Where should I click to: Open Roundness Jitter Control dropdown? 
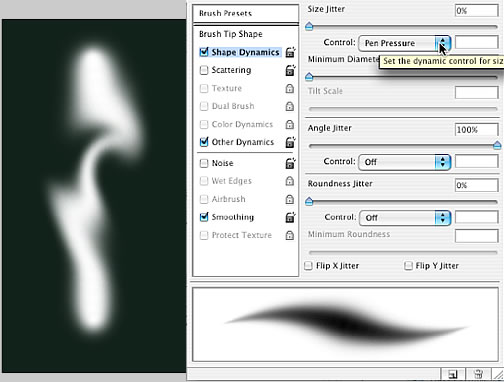click(405, 218)
